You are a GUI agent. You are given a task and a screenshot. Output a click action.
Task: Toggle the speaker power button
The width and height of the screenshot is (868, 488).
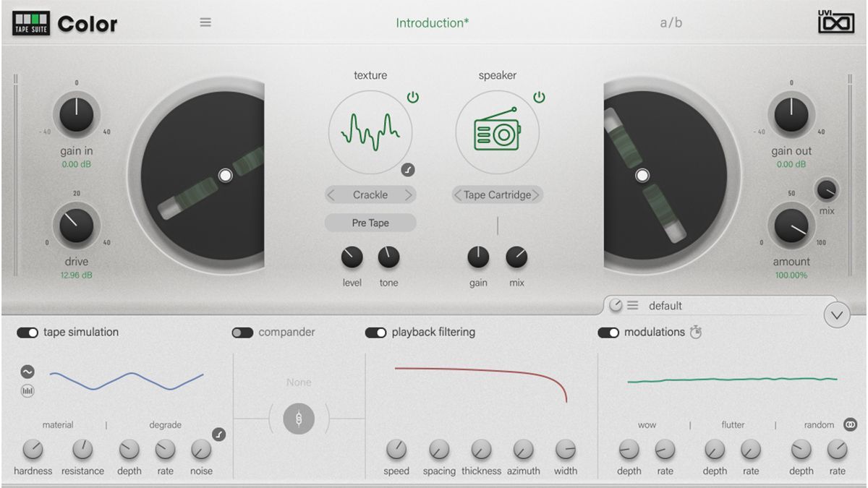[540, 97]
